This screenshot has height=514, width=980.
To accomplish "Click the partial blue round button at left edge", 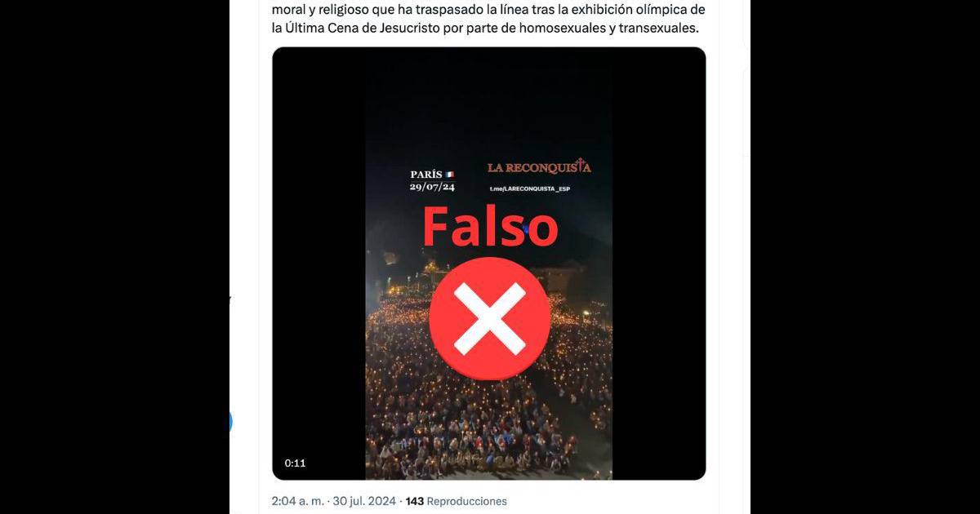I will point(230,422).
